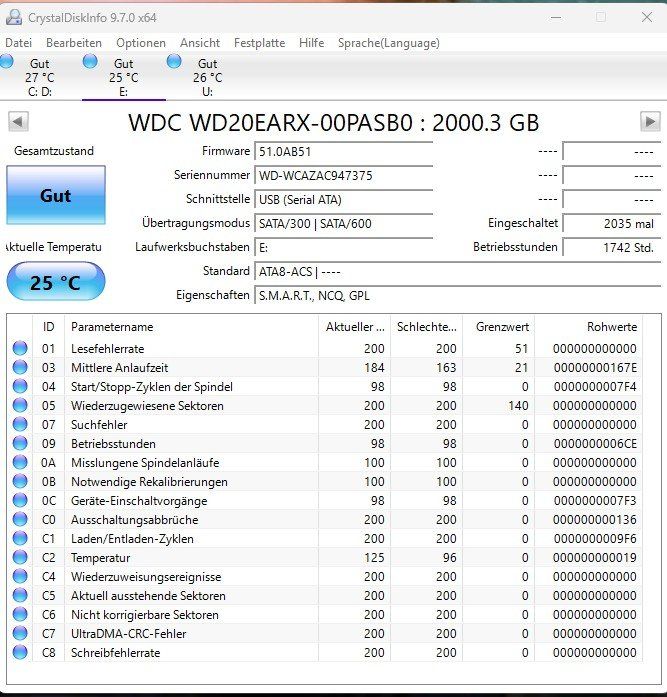The image size is (667, 697).
Task: Minimize the CrystalDiskInfo window
Action: coord(556,18)
